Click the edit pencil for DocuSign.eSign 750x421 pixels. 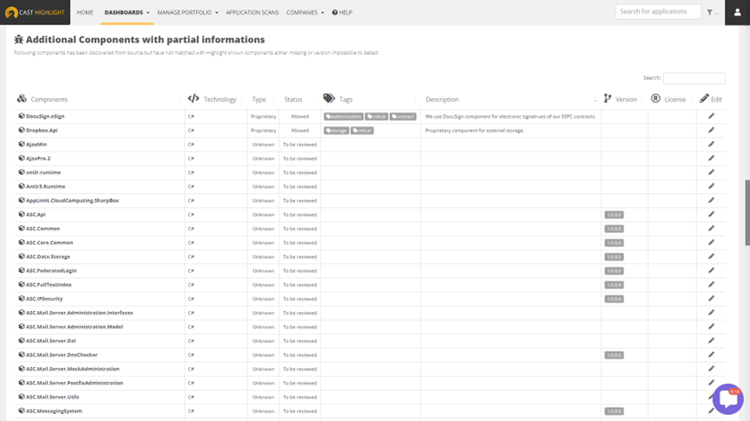point(711,116)
